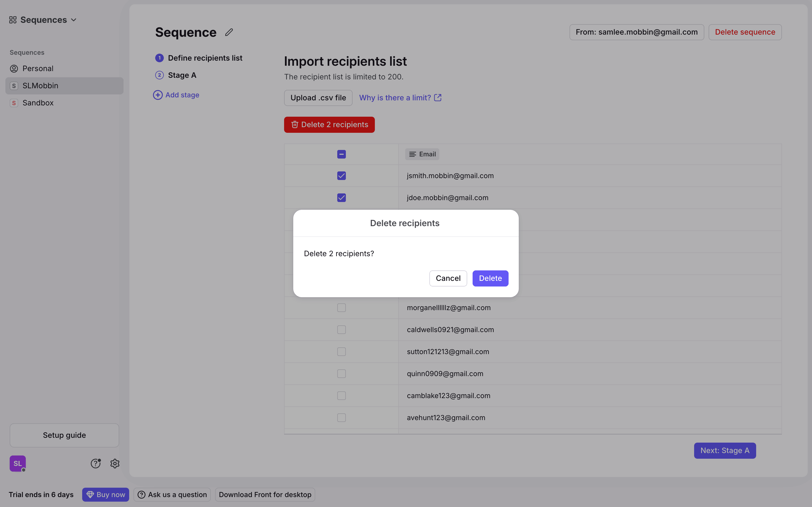Open the Email column header menu
The height and width of the screenshot is (507, 812).
coord(422,154)
